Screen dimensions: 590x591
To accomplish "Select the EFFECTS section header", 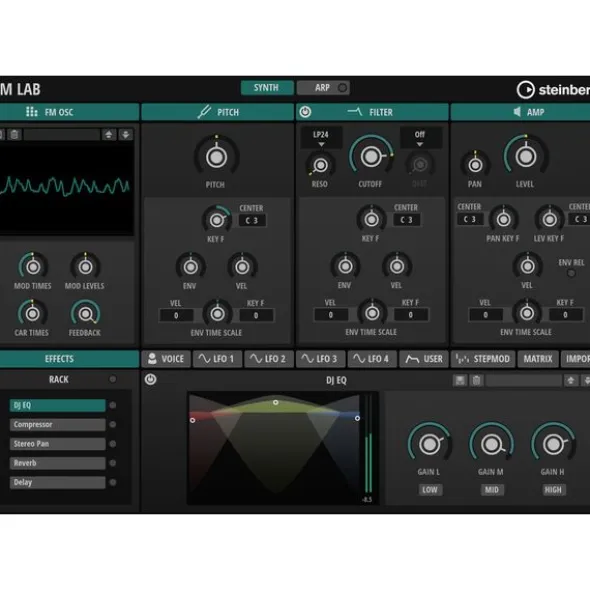I will click(69, 359).
